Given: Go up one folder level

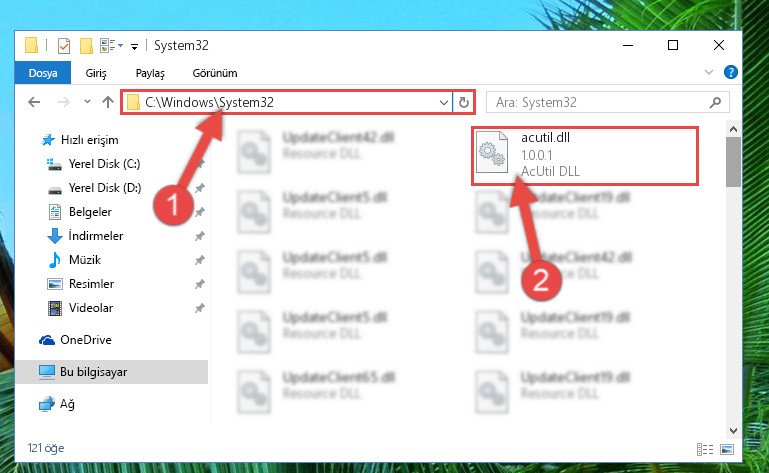Looking at the screenshot, I should [108, 102].
